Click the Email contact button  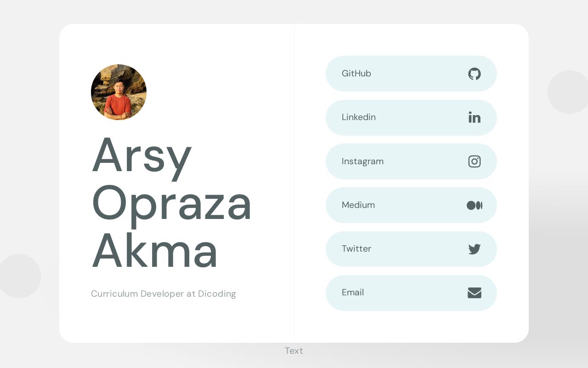coord(411,293)
